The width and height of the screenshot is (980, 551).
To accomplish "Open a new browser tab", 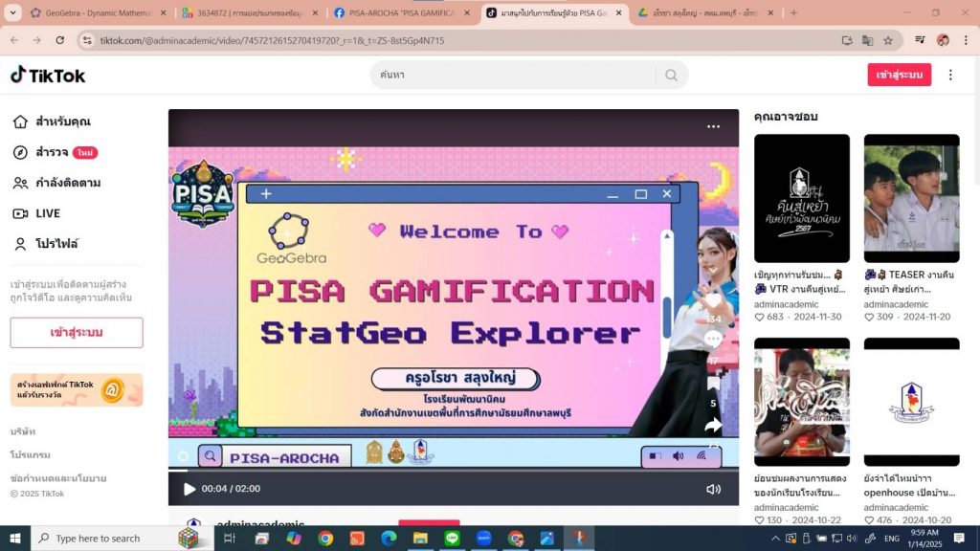I will (793, 12).
